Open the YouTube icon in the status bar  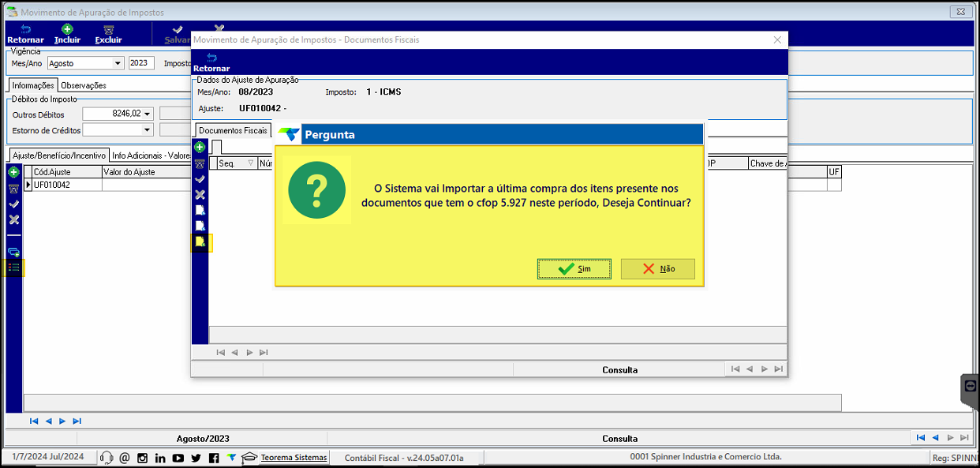tap(178, 458)
